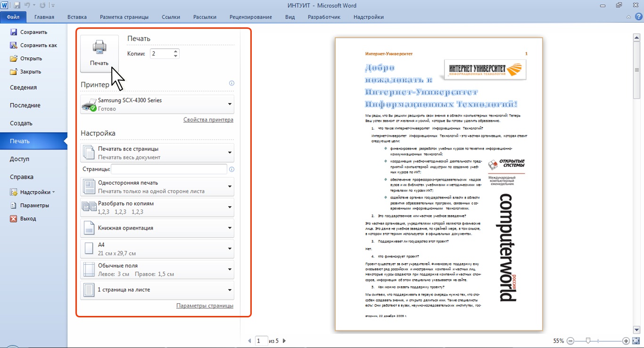This screenshot has width=644, height=348.
Task: Choose Открыть in the backstage sidebar
Action: 26,58
